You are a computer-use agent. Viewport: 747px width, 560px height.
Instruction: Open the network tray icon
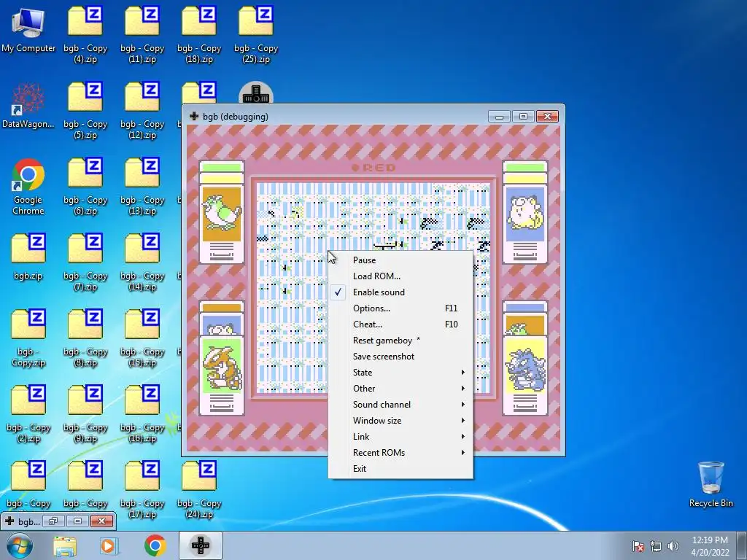click(x=656, y=546)
